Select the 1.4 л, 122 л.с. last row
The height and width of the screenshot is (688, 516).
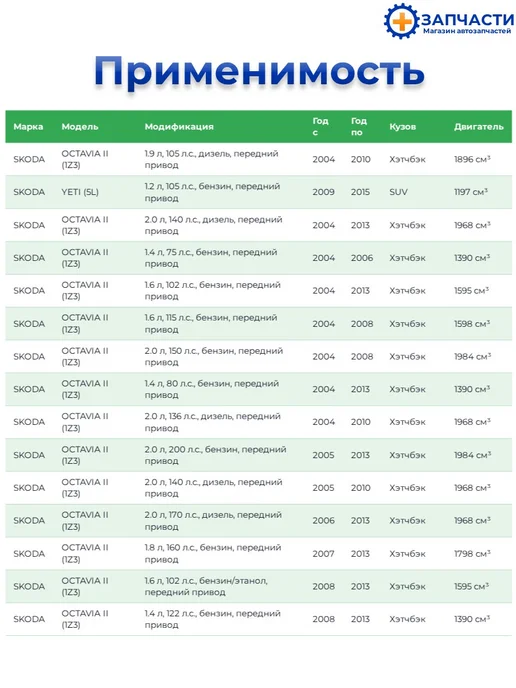click(x=258, y=619)
